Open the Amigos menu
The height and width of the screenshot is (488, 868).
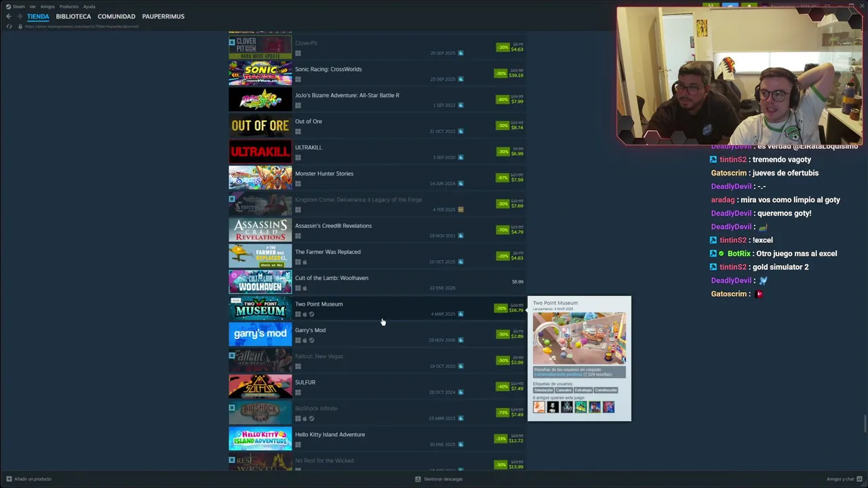click(x=47, y=6)
